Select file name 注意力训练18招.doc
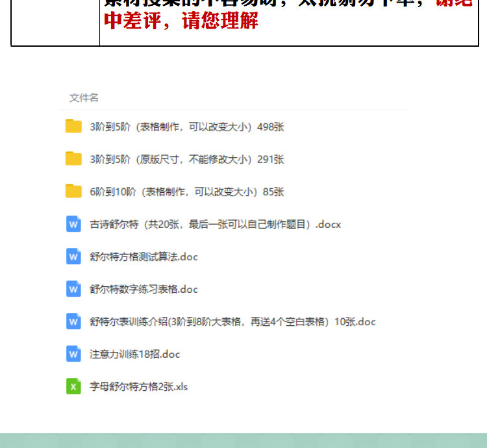This screenshot has width=487, height=448. click(x=135, y=355)
